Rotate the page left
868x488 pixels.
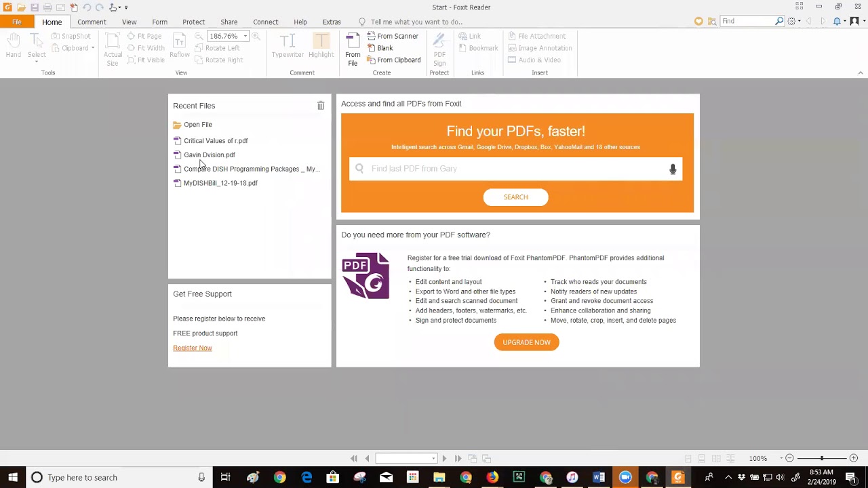pos(217,48)
